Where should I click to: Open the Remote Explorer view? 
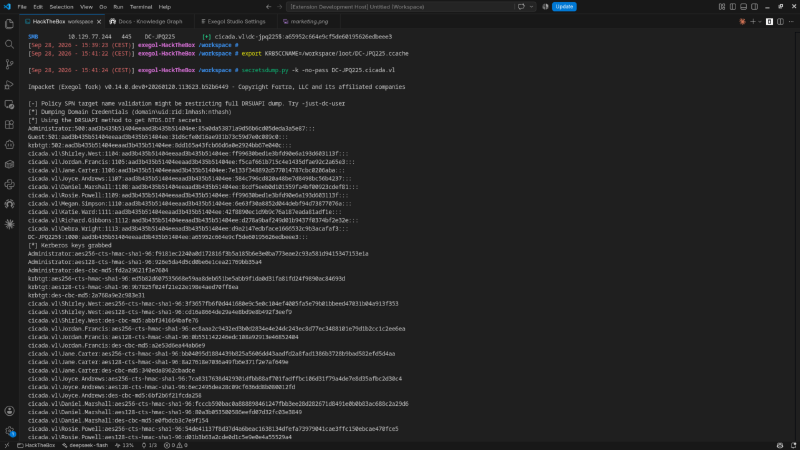[9, 105]
